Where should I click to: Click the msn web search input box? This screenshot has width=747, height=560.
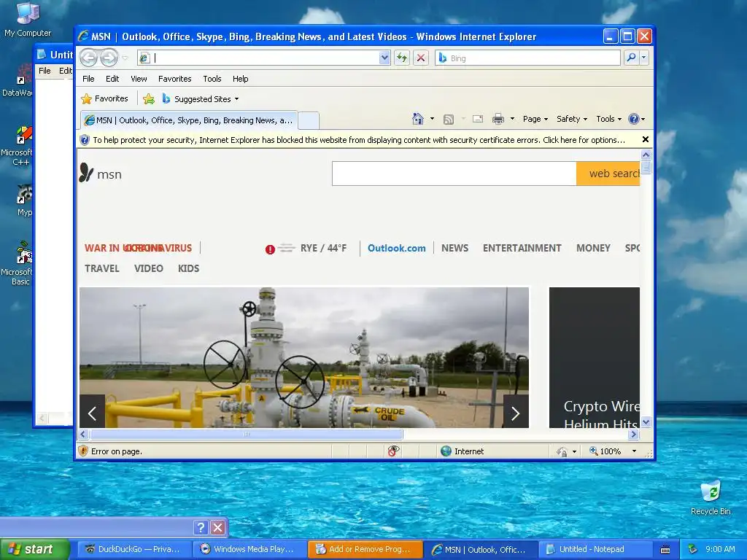(x=454, y=174)
